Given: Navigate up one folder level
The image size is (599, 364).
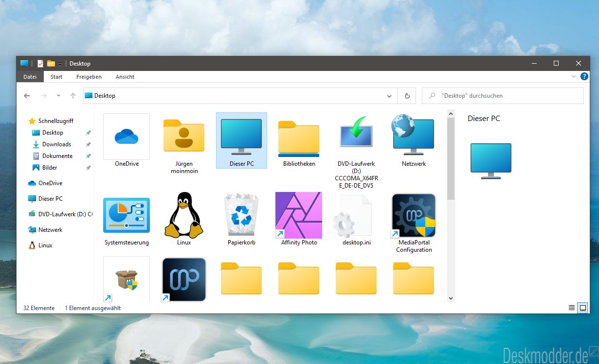Looking at the screenshot, I should [73, 96].
